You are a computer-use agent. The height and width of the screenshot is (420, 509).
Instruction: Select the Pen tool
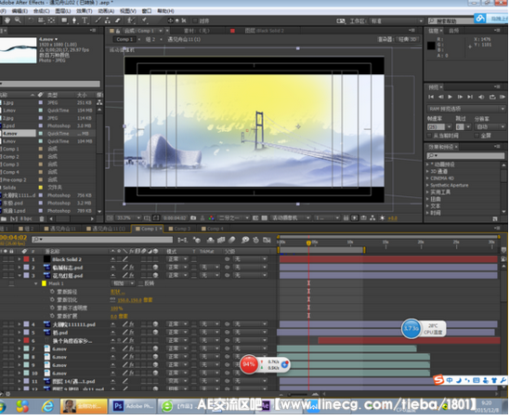tap(74, 20)
